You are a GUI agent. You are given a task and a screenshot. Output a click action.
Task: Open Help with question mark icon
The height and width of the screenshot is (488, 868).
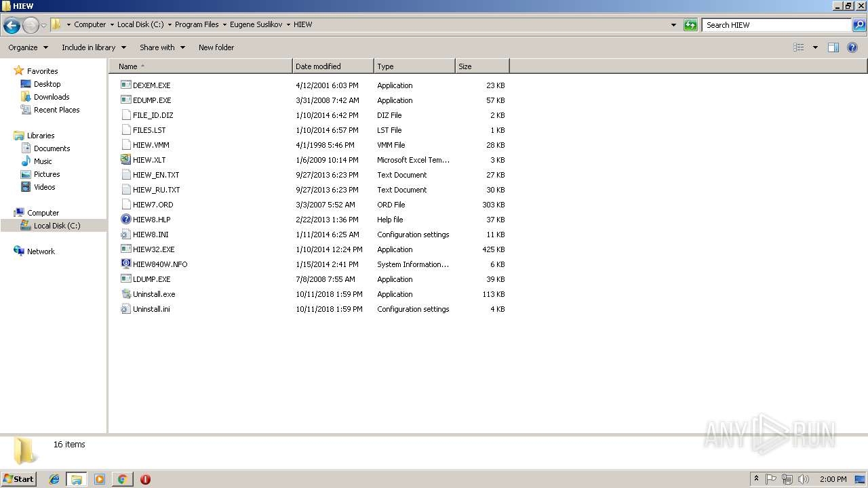[852, 47]
